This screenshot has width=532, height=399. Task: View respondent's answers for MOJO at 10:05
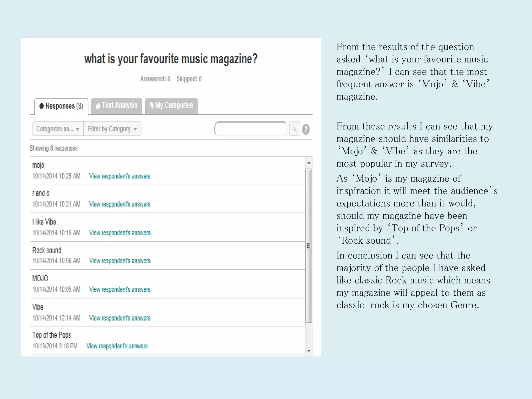120,289
